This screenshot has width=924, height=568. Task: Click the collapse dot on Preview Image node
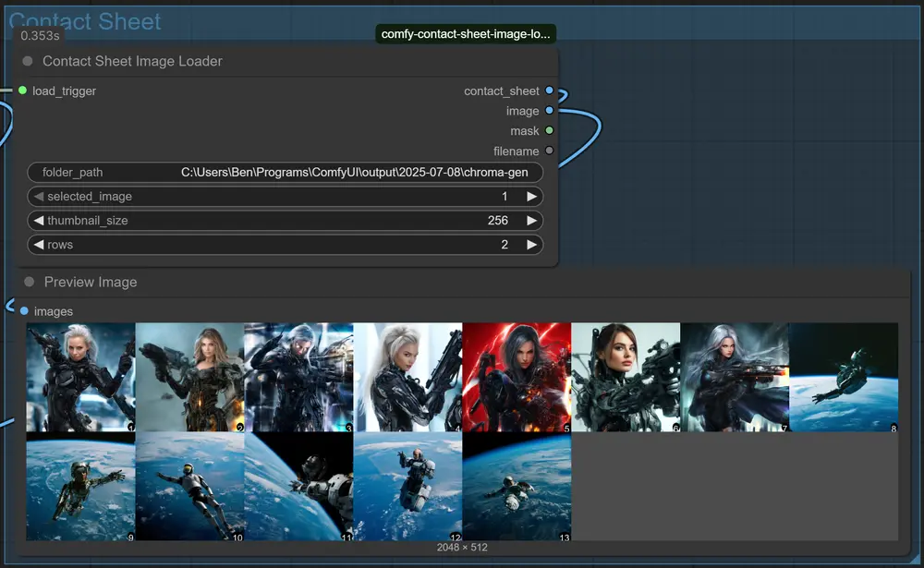click(x=28, y=282)
